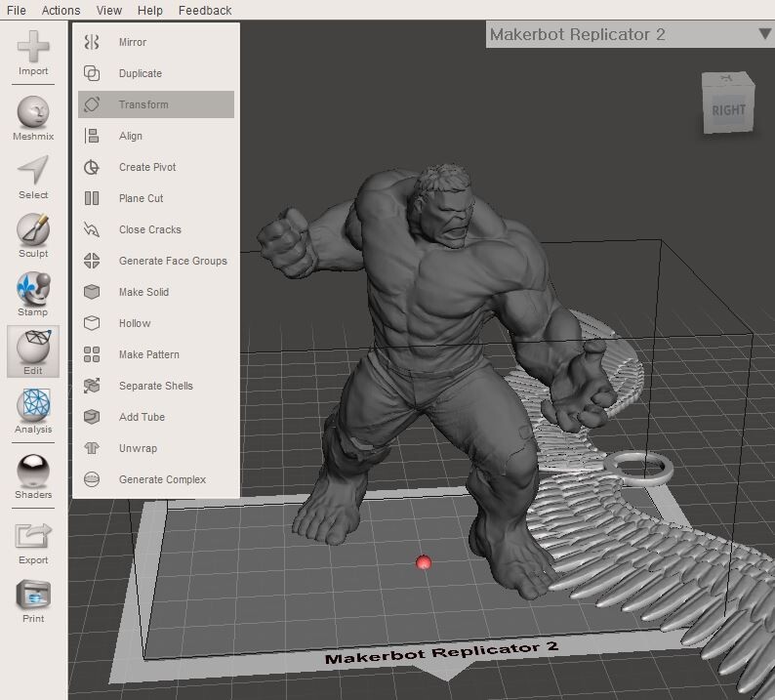Open the View menu
Screen dimensions: 775x700
tap(108, 10)
